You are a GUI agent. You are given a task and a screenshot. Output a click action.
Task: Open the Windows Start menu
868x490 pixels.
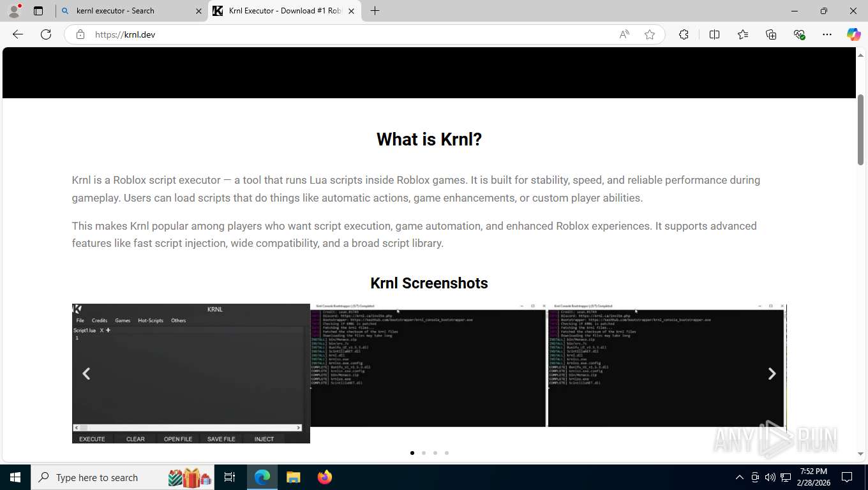tap(15, 477)
